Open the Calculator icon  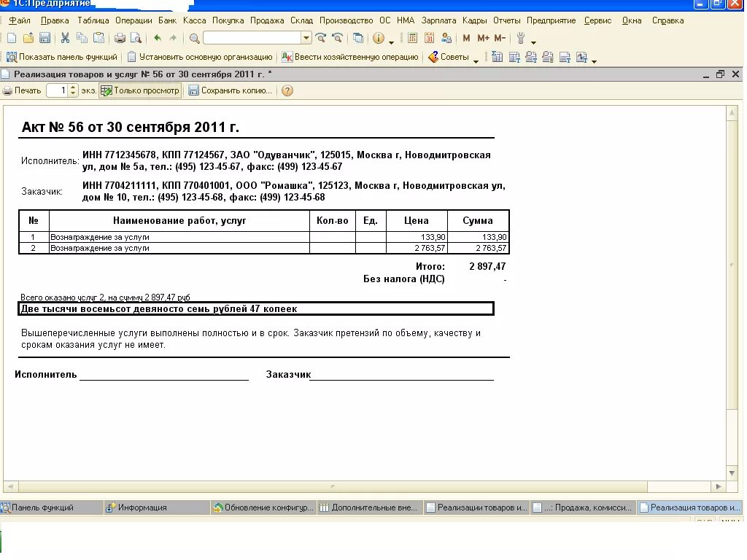(x=413, y=38)
